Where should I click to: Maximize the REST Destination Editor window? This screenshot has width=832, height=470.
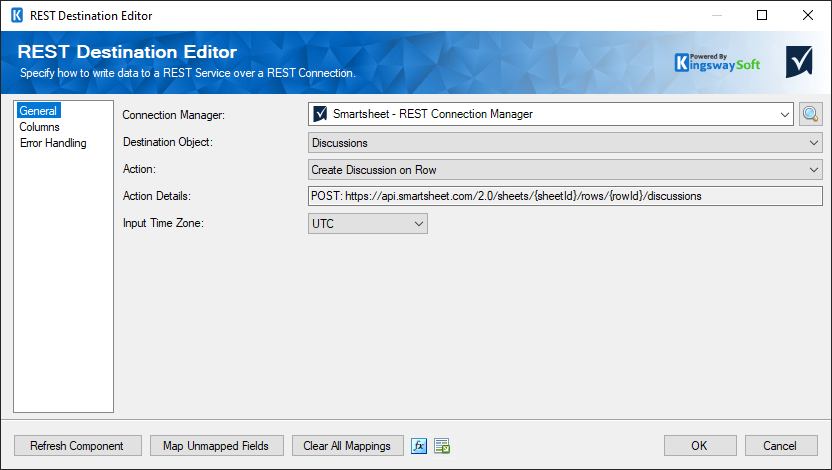coord(762,15)
